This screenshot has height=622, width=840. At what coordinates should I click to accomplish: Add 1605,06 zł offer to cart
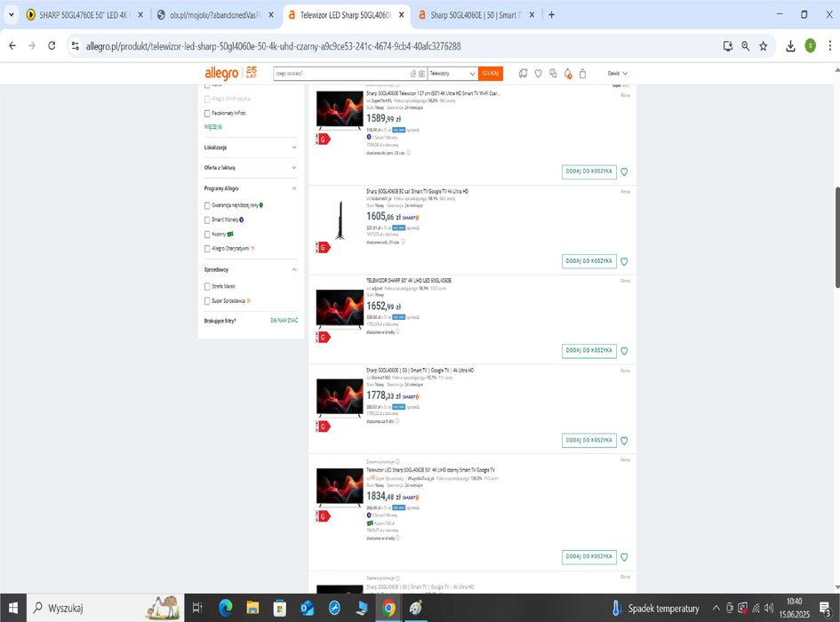coord(588,261)
